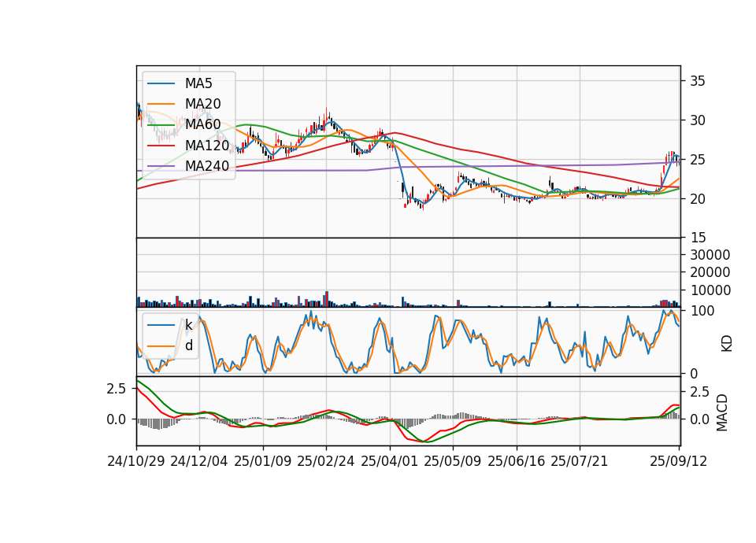The width and height of the screenshot is (756, 543).
Task: Click the 25/04/01 date tick label
Action: (390, 461)
